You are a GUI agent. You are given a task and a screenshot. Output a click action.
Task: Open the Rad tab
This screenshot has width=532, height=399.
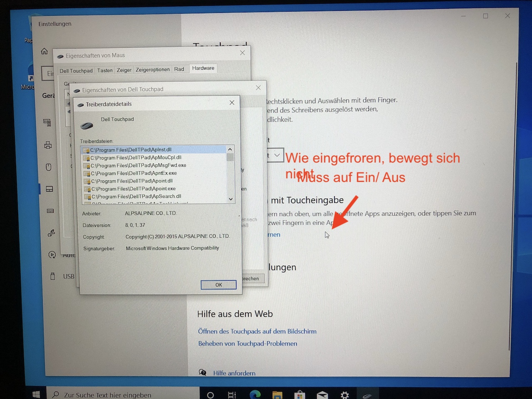179,69
